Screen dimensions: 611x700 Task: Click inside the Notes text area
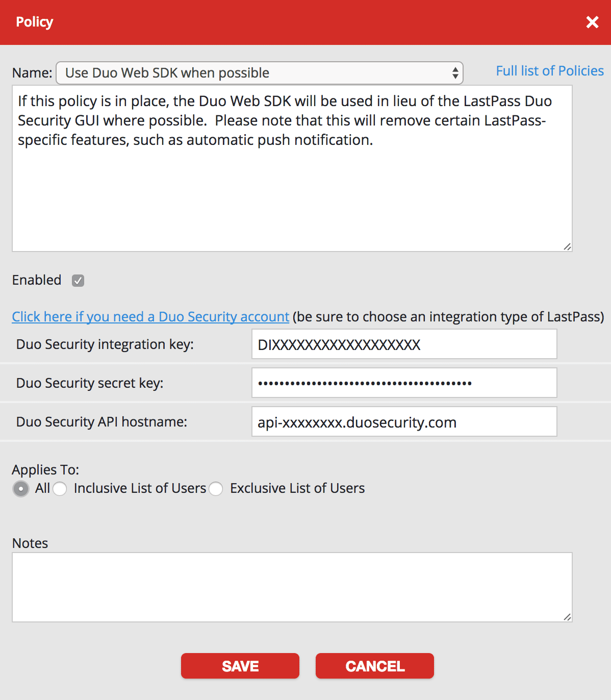click(292, 587)
